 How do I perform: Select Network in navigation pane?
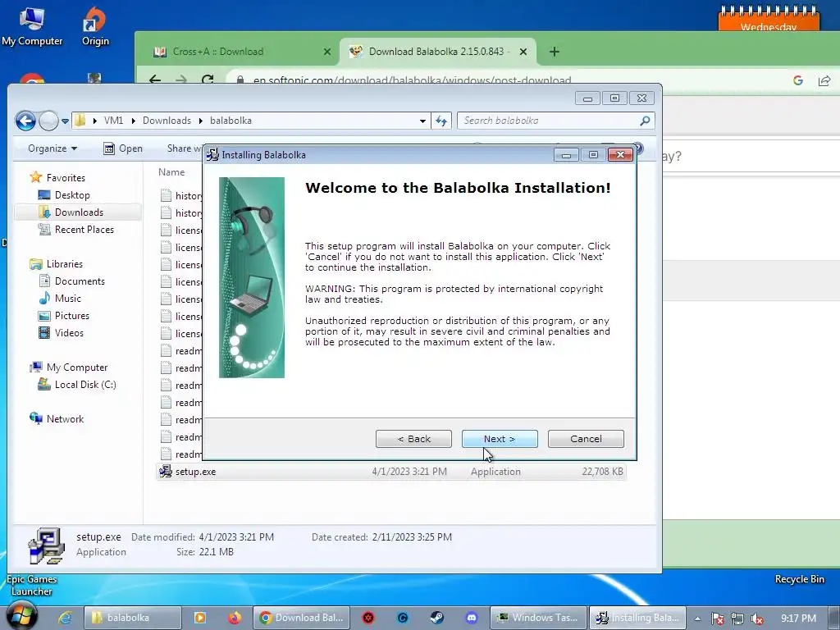65,419
